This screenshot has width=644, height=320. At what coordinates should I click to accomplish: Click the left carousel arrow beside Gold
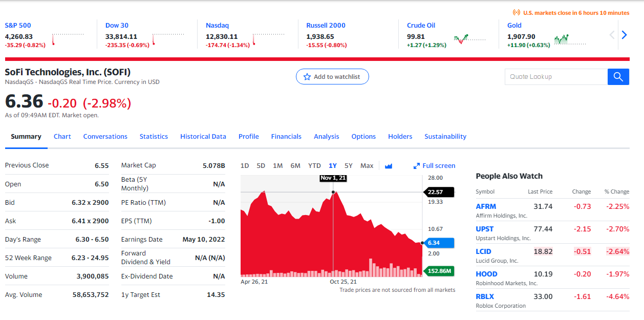tap(612, 35)
